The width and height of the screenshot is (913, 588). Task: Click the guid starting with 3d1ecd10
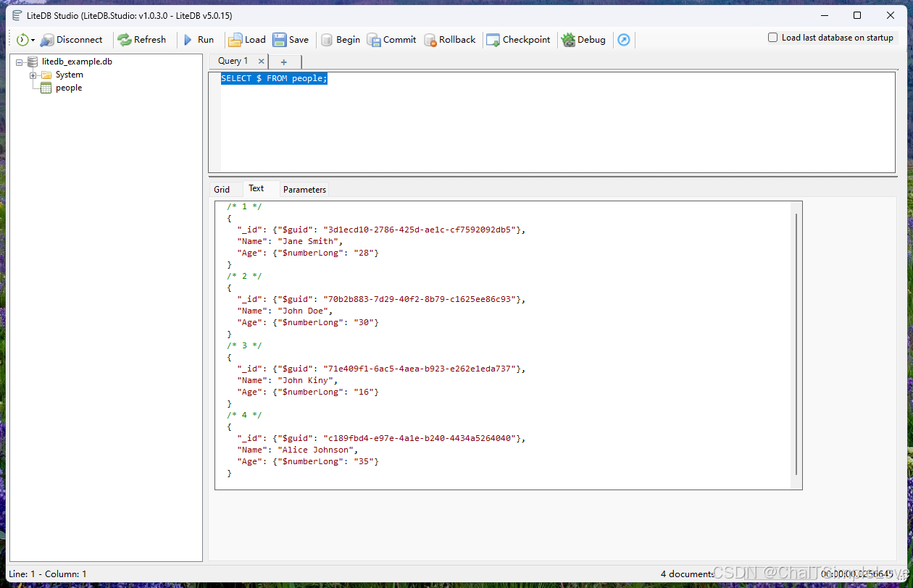coord(421,230)
